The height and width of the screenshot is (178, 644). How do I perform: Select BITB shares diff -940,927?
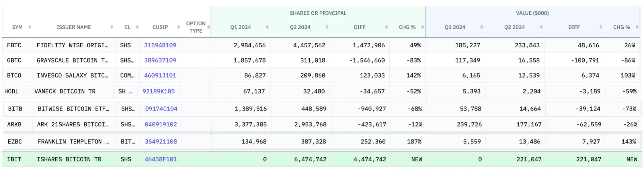click(372, 109)
